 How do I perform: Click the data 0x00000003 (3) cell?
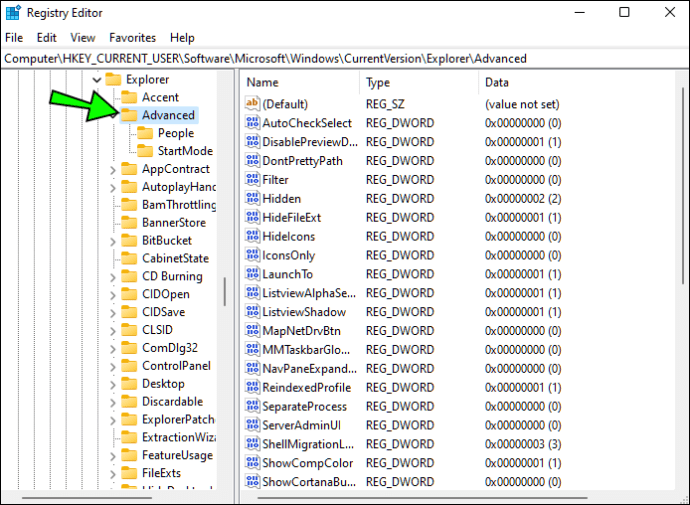pyautogui.click(x=523, y=444)
